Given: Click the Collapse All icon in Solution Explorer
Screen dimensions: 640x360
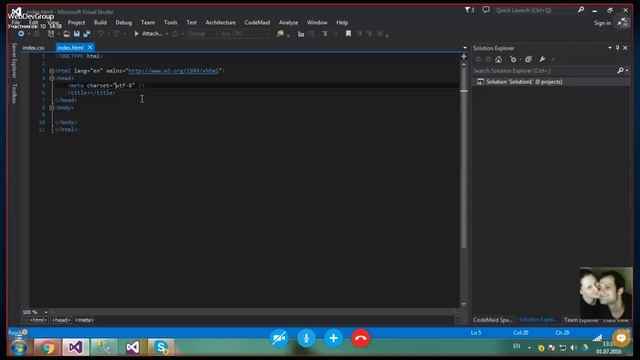Looking at the screenshot, I should (528, 60).
